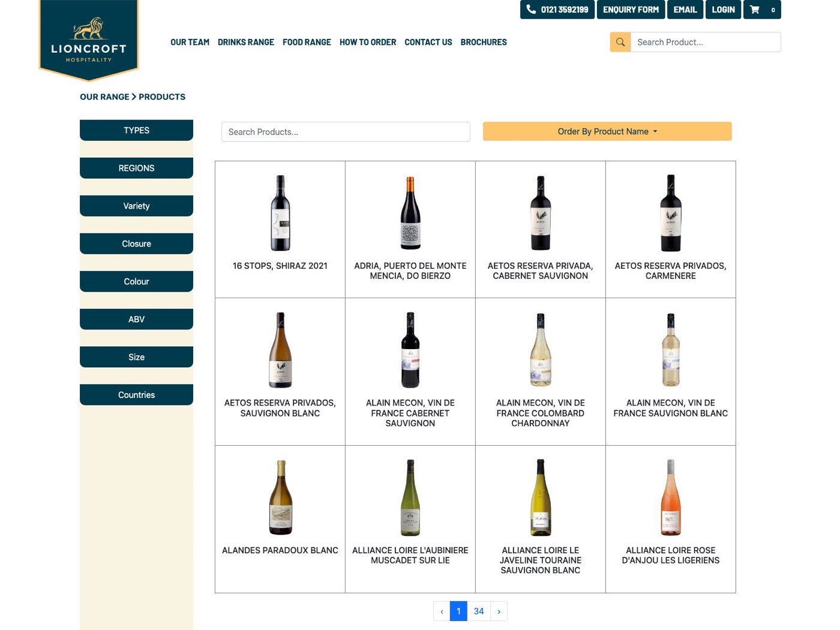Viewport: 840px width, 630px height.
Task: Open the Alain Mecon Sauvignon Blanc bottle image
Action: [671, 350]
